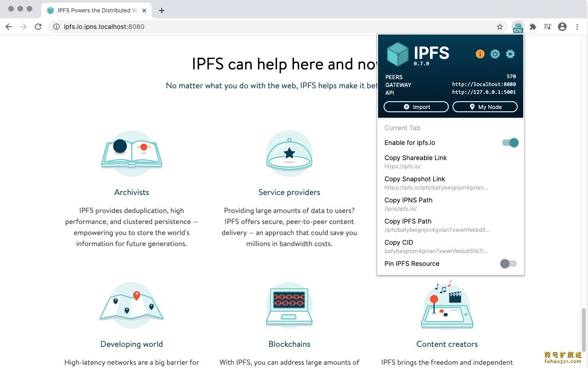Reload the current page
This screenshot has height=368, width=588.
click(38, 27)
